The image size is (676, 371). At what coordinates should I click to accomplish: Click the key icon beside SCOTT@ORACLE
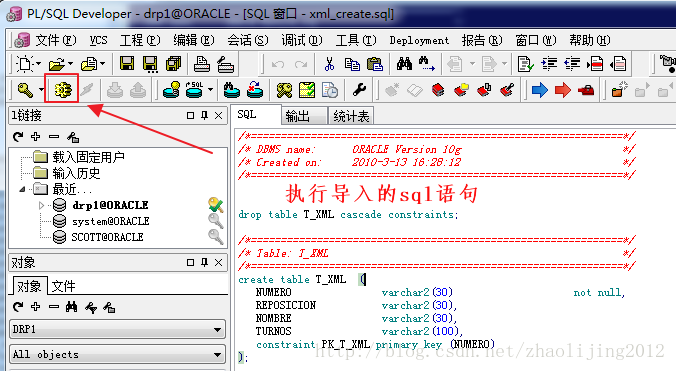point(216,237)
